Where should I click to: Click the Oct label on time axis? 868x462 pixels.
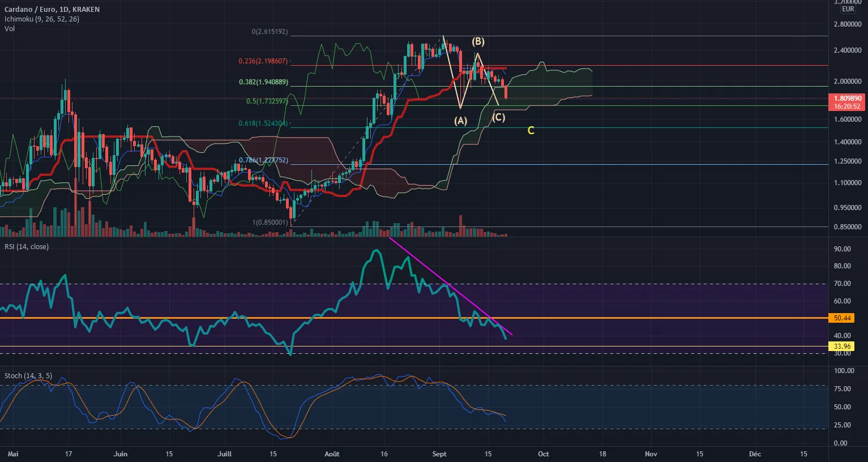click(x=544, y=454)
